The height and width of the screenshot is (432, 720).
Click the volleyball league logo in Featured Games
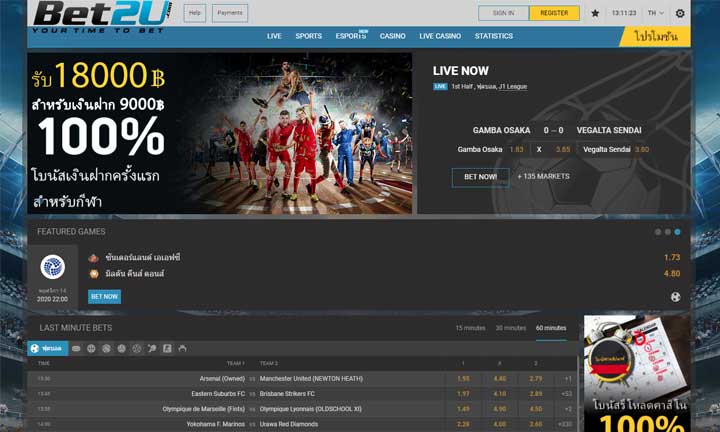pos(52,267)
